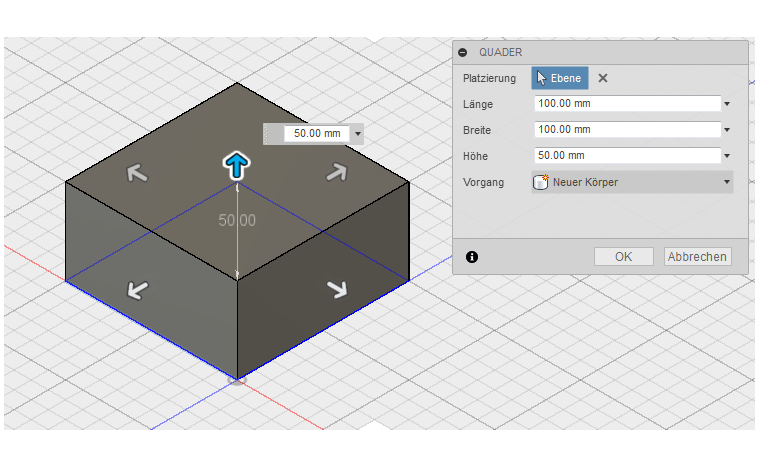The height and width of the screenshot is (466, 760).
Task: Open dropdown beside floating 50.00 mm field
Action: click(358, 134)
